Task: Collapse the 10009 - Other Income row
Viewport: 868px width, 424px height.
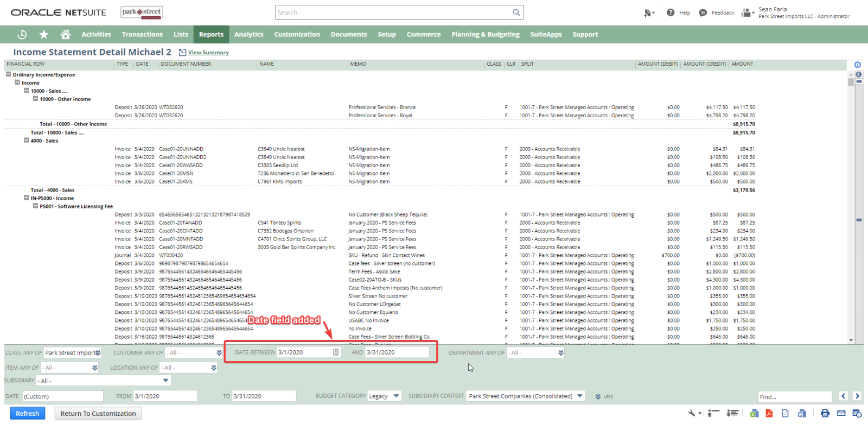Action: pyautogui.click(x=35, y=99)
